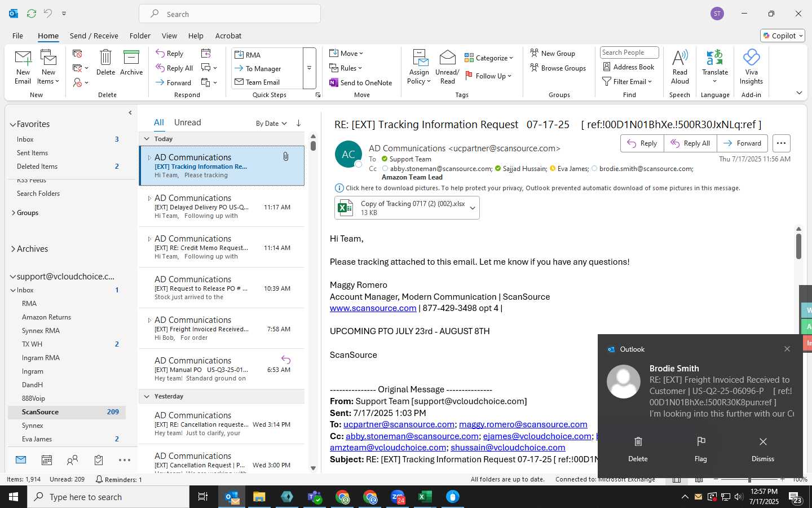
Task: Open the Move dropdown
Action: (x=346, y=54)
